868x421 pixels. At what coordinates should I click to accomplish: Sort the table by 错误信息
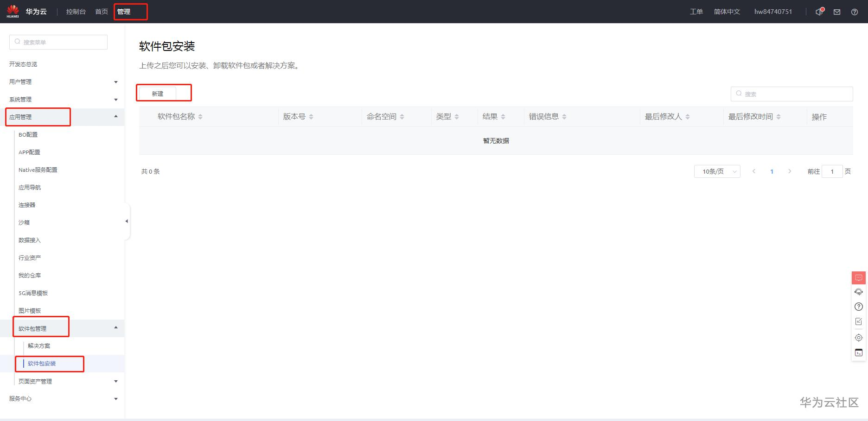point(564,117)
